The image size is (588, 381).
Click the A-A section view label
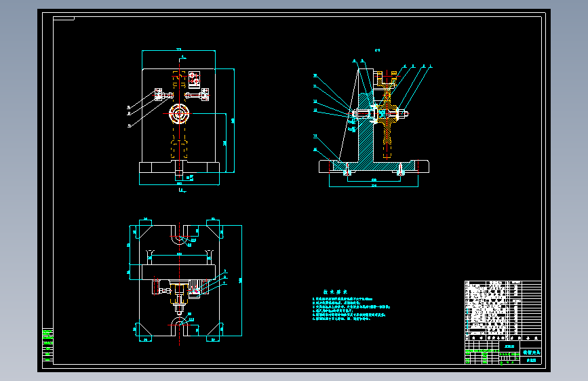(x=377, y=50)
